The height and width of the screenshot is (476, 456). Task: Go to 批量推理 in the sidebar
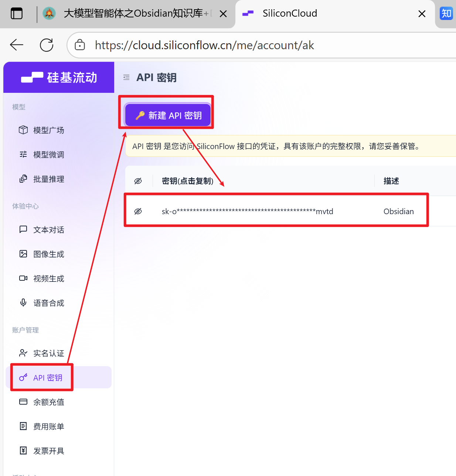[x=48, y=179]
